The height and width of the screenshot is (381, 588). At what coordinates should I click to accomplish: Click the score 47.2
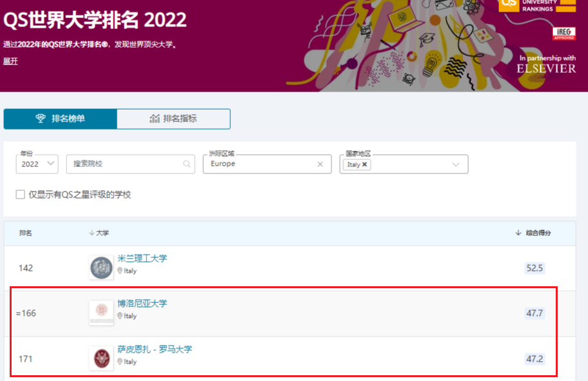pyautogui.click(x=534, y=359)
